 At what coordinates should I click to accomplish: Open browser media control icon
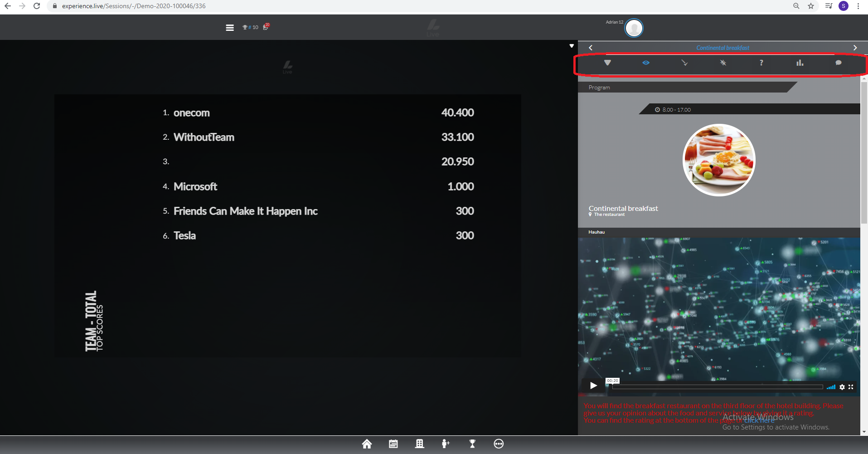(829, 6)
